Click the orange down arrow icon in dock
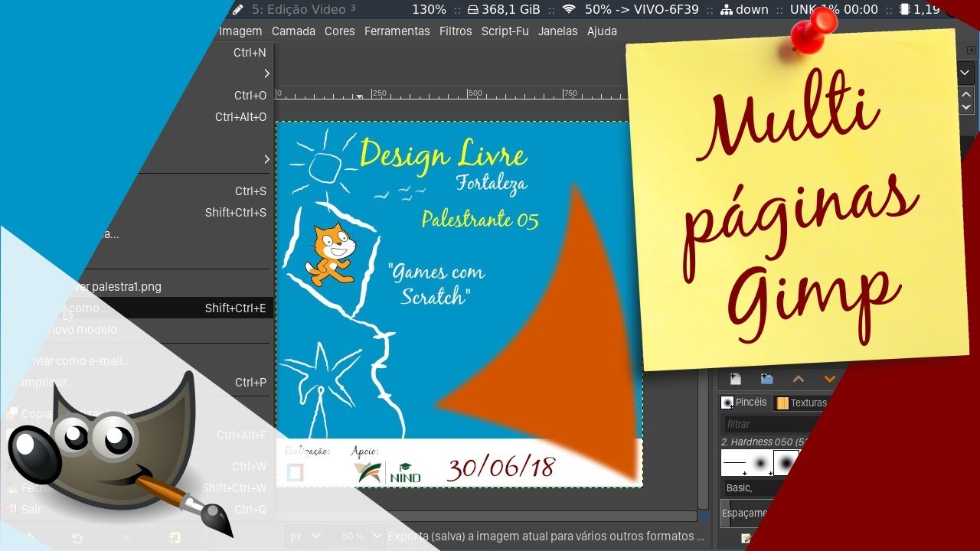Viewport: 980px width, 551px height. click(x=830, y=379)
